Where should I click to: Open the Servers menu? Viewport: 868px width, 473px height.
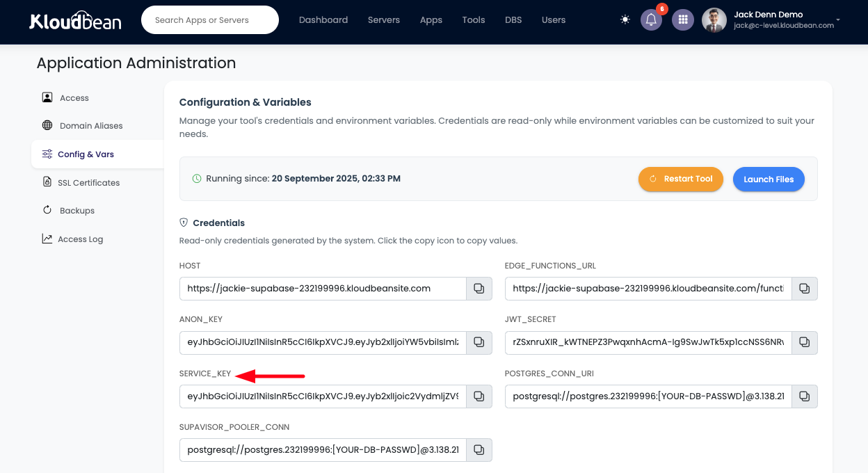point(384,20)
